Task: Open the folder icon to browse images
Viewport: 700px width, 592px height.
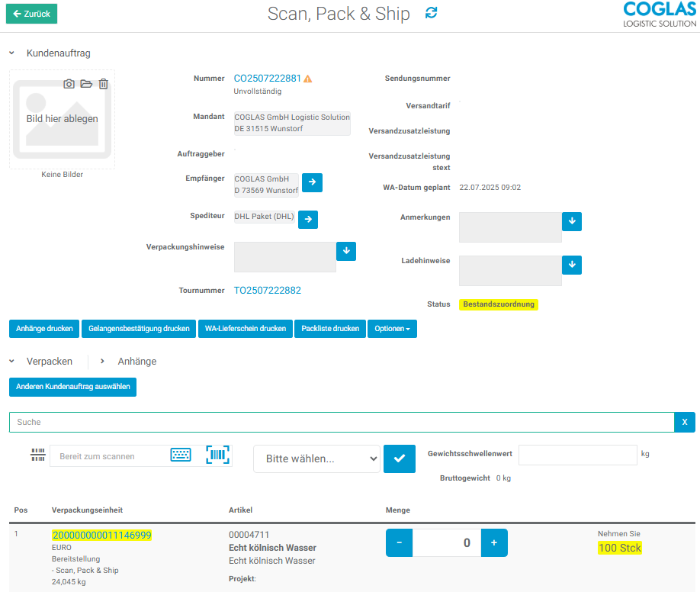Action: tap(86, 84)
